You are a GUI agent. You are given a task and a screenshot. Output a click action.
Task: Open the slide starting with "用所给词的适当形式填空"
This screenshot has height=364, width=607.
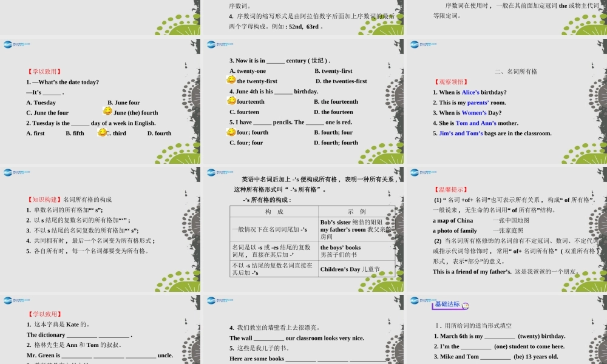coord(506,329)
